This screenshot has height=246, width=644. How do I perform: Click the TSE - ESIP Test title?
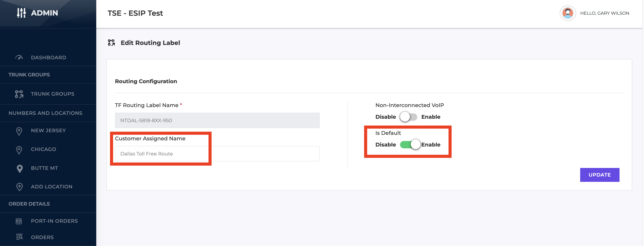[x=135, y=13]
